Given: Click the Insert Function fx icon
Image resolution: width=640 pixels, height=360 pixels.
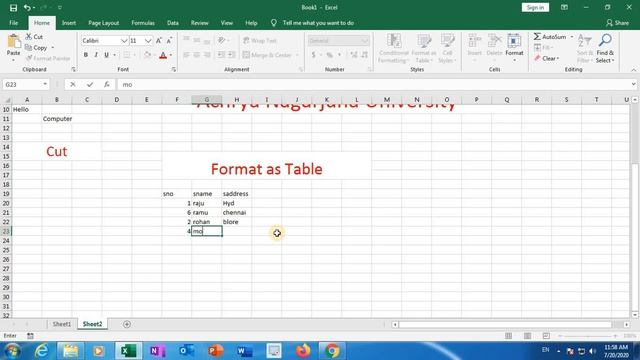Looking at the screenshot, I should tap(107, 84).
